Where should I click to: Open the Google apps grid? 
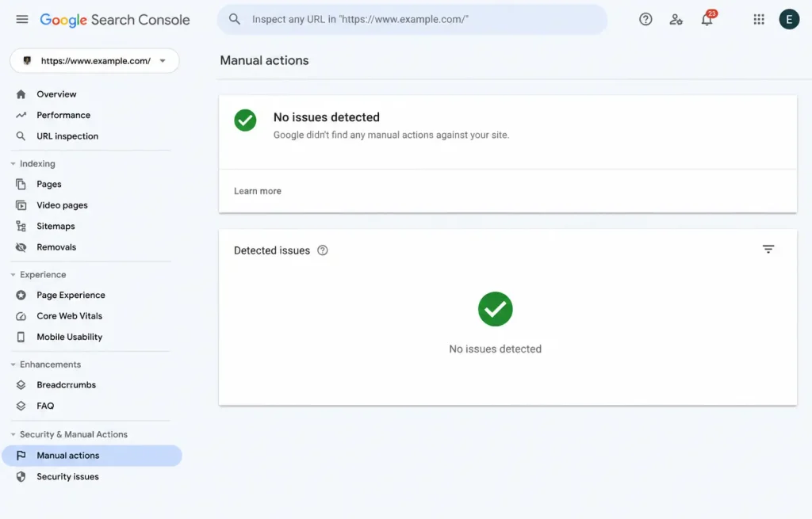point(759,19)
